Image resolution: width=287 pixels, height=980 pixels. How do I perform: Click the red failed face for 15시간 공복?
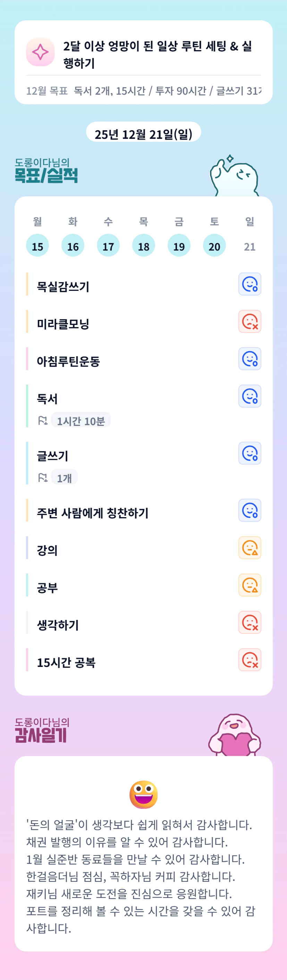tap(250, 660)
